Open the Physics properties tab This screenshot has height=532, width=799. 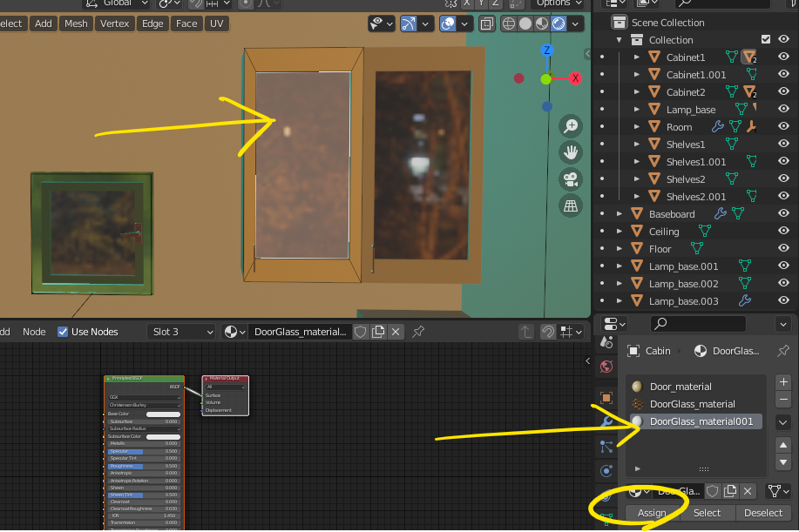[x=606, y=471]
